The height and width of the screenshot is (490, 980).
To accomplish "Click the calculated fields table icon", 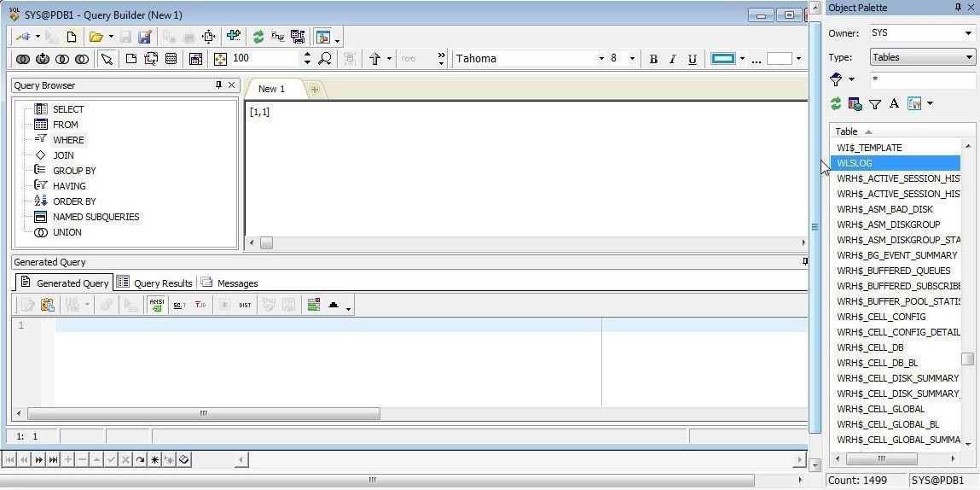I will pyautogui.click(x=195, y=59).
